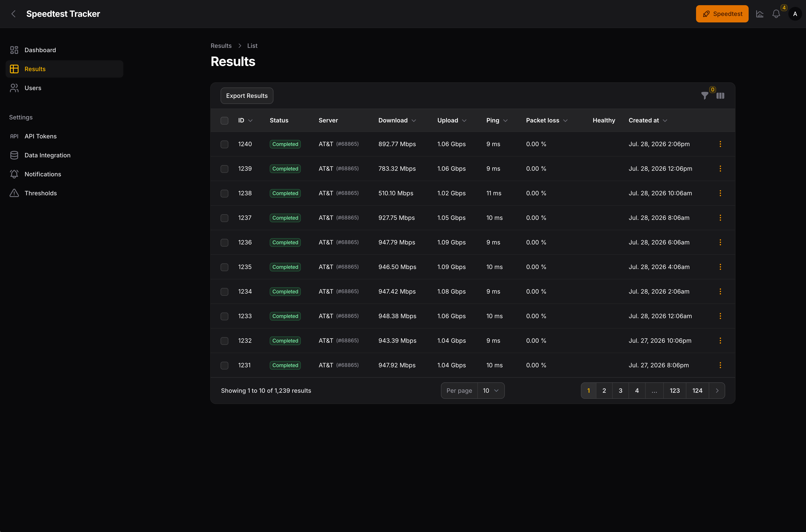Collapse sidebar with back chevron icon
The height and width of the screenshot is (532, 806).
point(14,14)
